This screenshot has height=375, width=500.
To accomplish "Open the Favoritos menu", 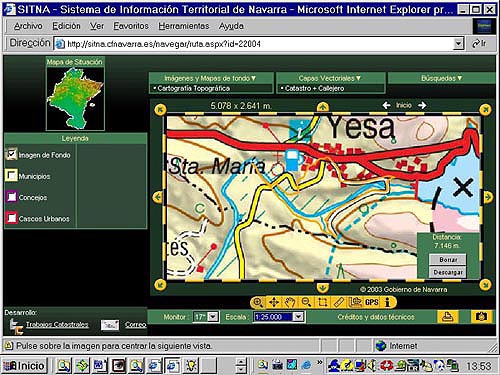I will tap(131, 26).
